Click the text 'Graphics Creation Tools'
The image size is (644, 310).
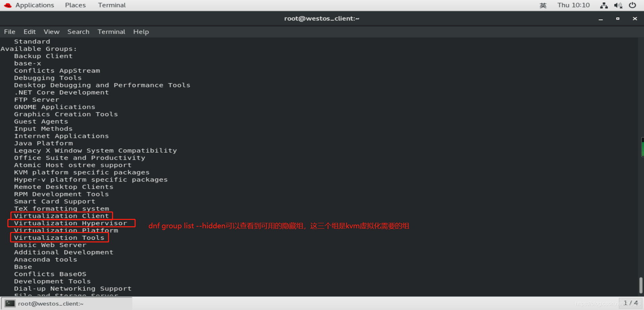[x=66, y=114]
